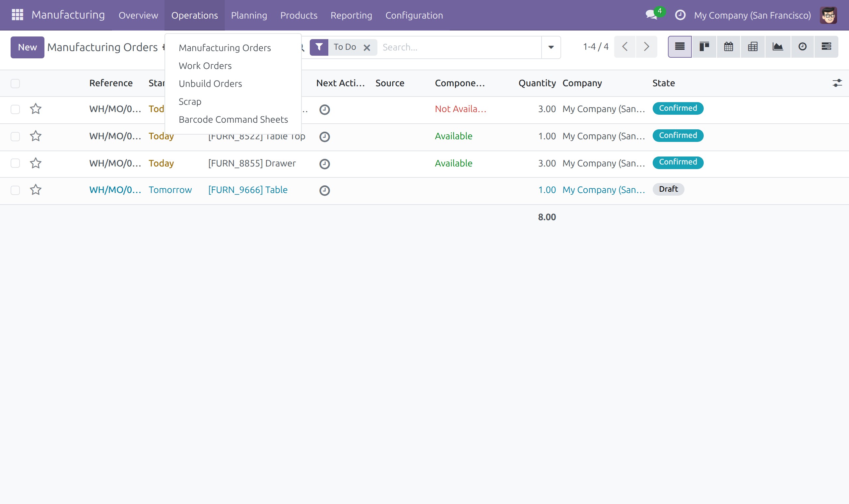This screenshot has width=849, height=504.
Task: Go to next page of records
Action: point(647,46)
